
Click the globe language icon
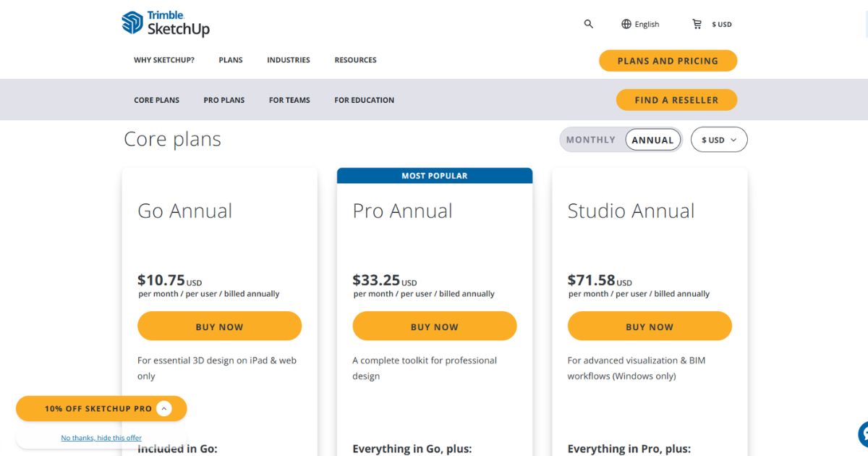click(626, 24)
